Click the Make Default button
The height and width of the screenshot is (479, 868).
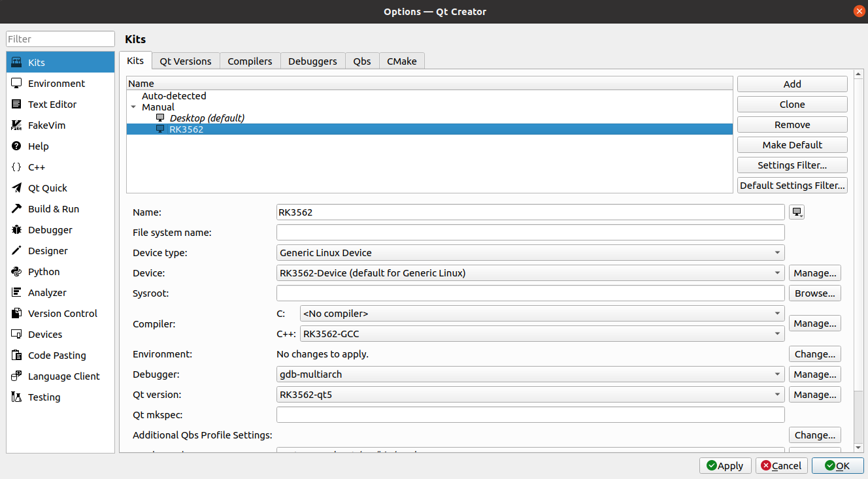792,145
